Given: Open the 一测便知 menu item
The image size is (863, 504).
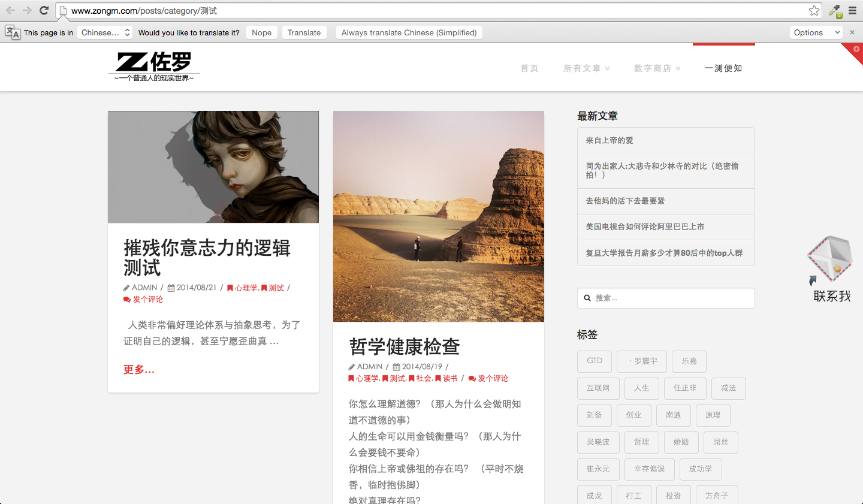Looking at the screenshot, I should point(723,68).
